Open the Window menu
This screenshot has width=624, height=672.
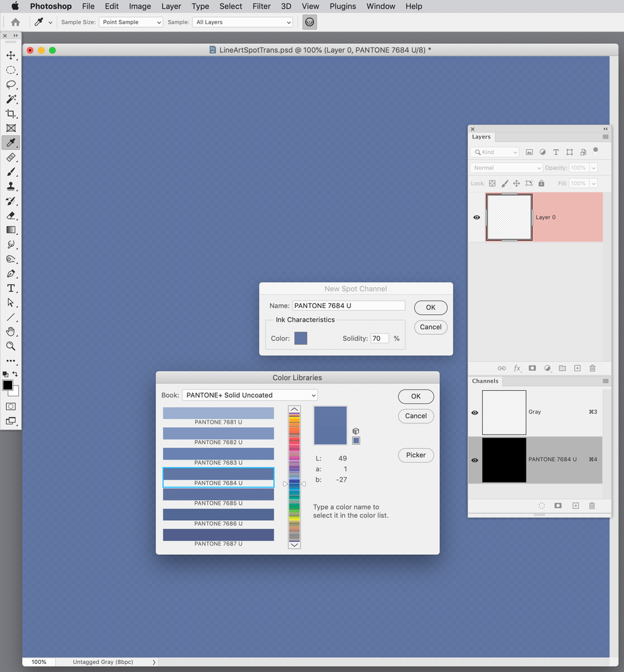pos(381,7)
